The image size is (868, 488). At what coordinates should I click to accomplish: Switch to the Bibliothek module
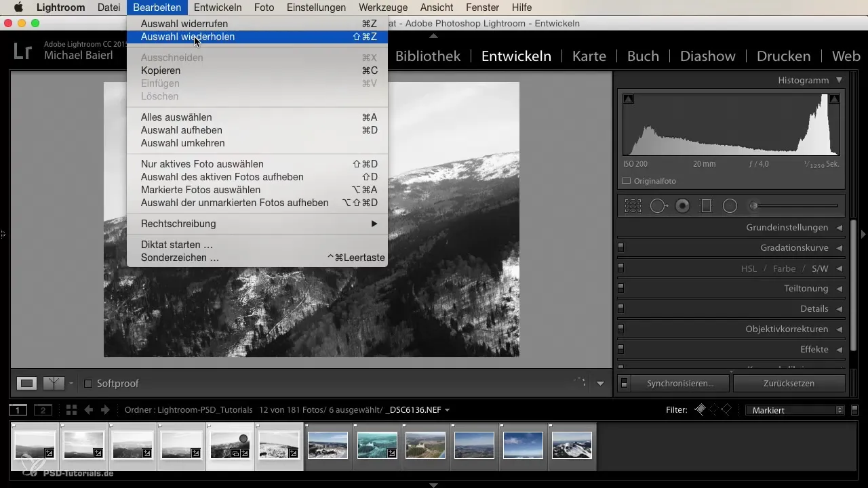tap(428, 56)
